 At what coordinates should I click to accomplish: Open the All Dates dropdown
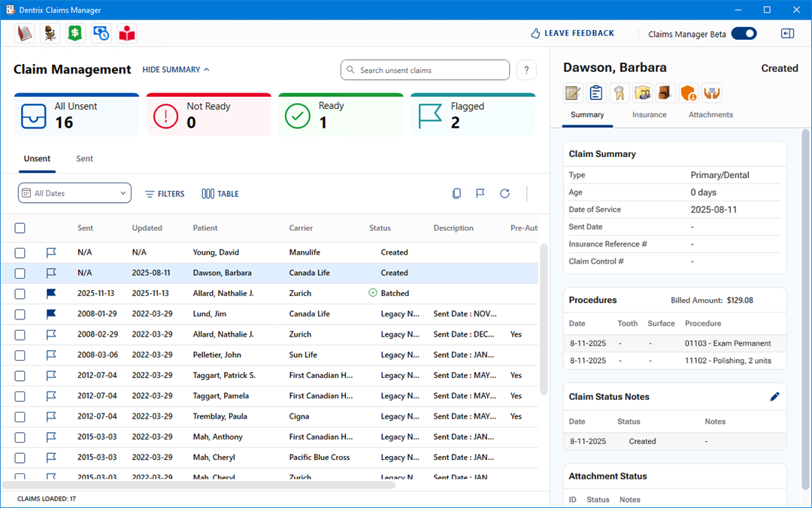pyautogui.click(x=74, y=193)
